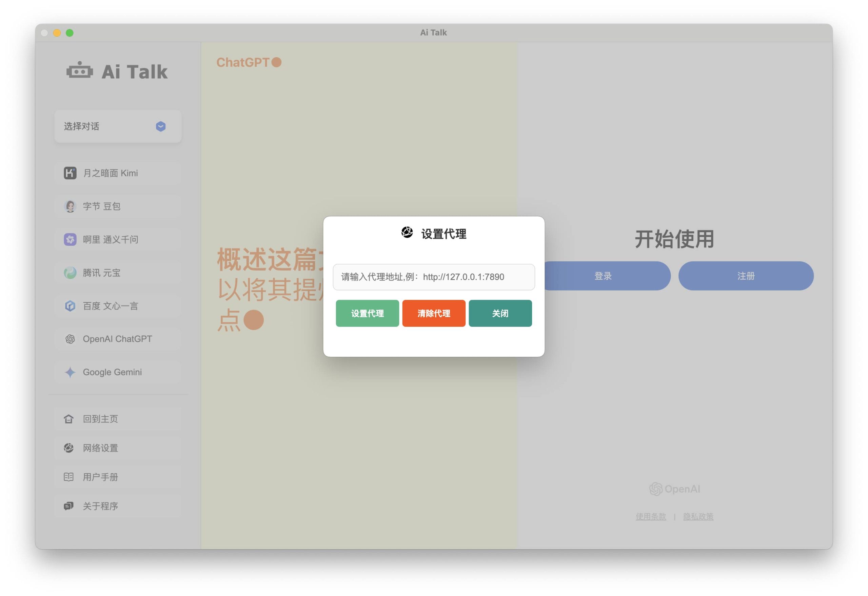Click the green zoom window button
This screenshot has width=868, height=596.
70,33
